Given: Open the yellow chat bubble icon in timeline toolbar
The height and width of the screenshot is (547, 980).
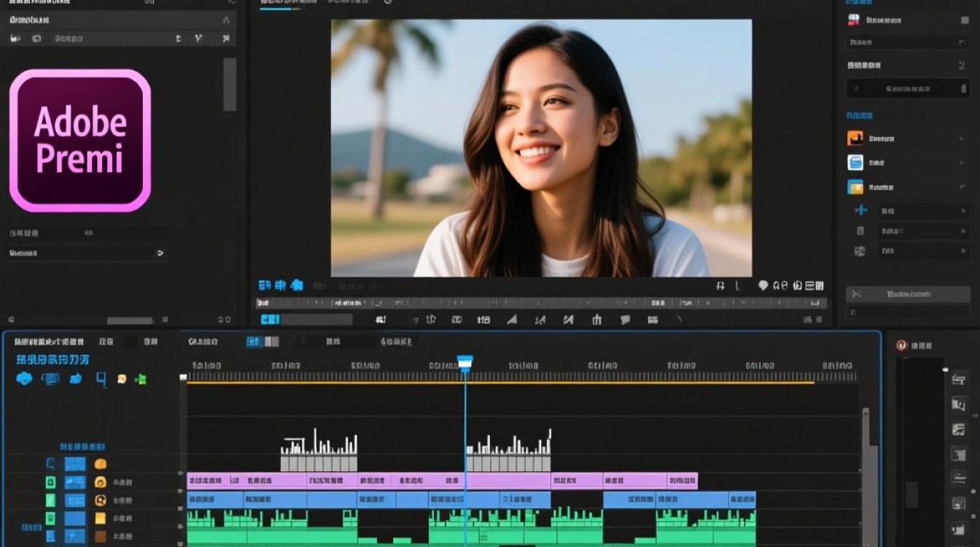Looking at the screenshot, I should tap(122, 379).
